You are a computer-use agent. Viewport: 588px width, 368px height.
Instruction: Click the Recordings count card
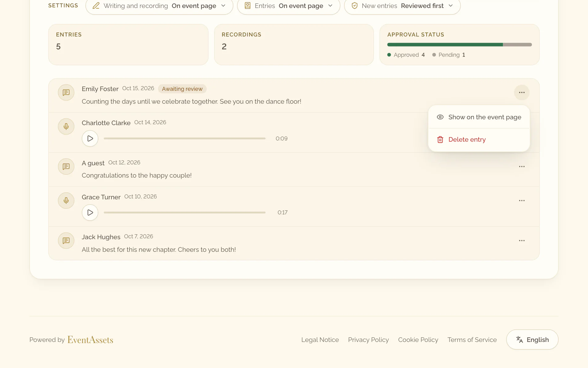pos(294,44)
